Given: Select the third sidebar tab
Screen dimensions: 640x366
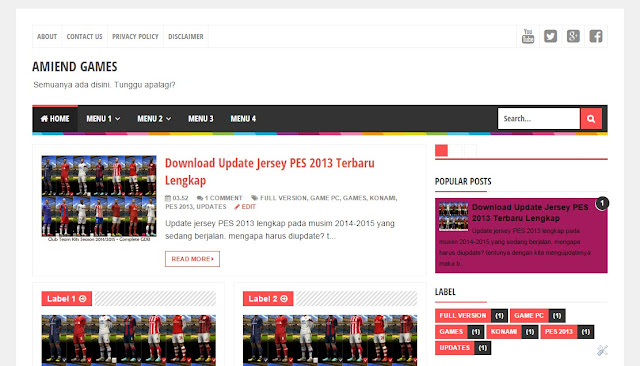Looking at the screenshot, I should [x=470, y=151].
